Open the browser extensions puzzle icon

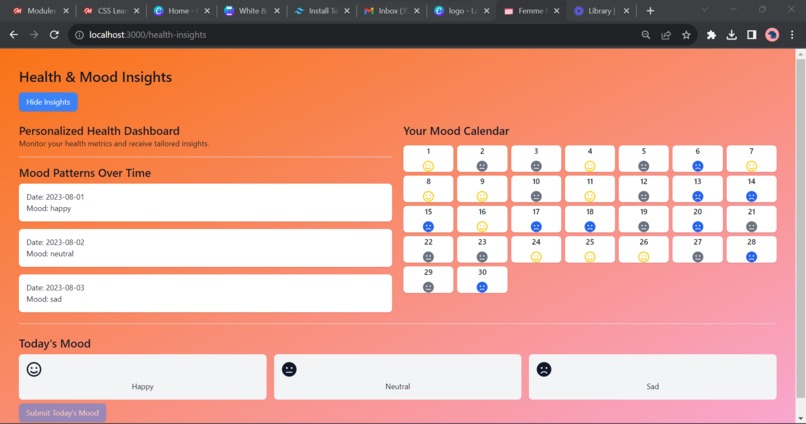pyautogui.click(x=711, y=35)
